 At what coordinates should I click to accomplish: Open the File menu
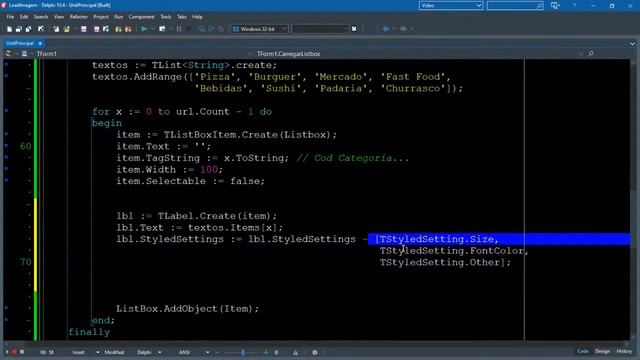(x=10, y=17)
